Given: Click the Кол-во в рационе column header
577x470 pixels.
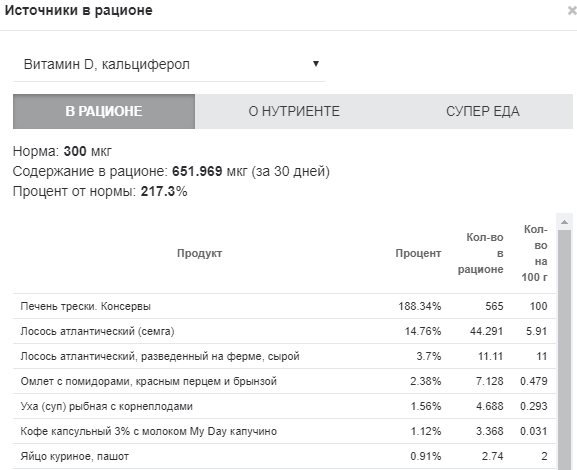Looking at the screenshot, I should pos(481,253).
